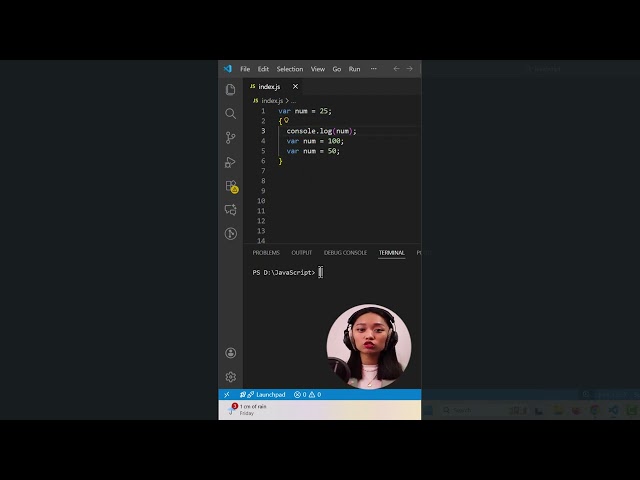The image size is (640, 480).
Task: Open the Extensions view with warning badge
Action: coord(231,187)
